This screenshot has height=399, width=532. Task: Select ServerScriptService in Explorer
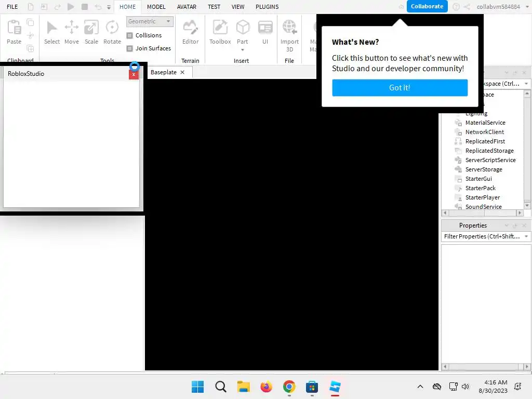pyautogui.click(x=490, y=160)
